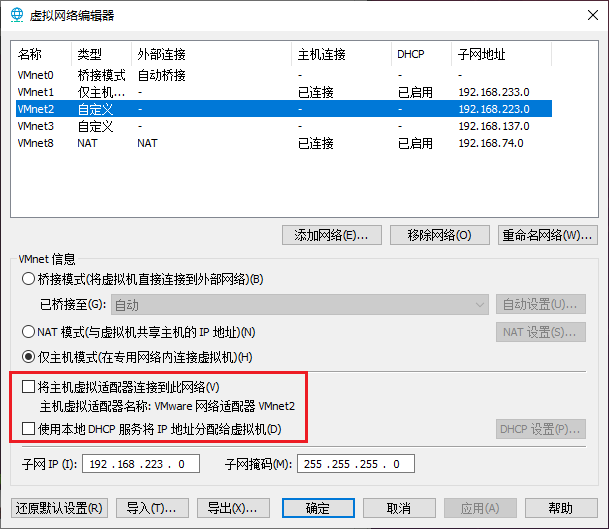Screen dimensions: 609x529
Task: Confirm with 确定 button
Action: [x=318, y=508]
